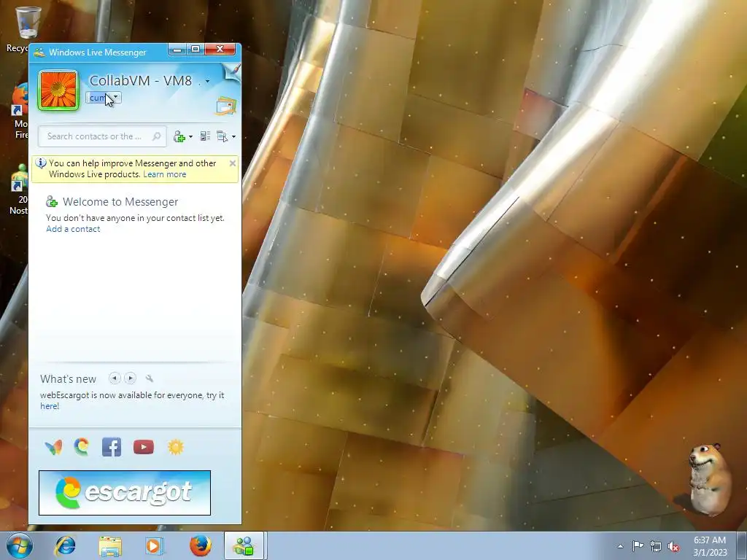The height and width of the screenshot is (560, 747).
Task: Click the escargot banner advertisement
Action: [x=124, y=493]
